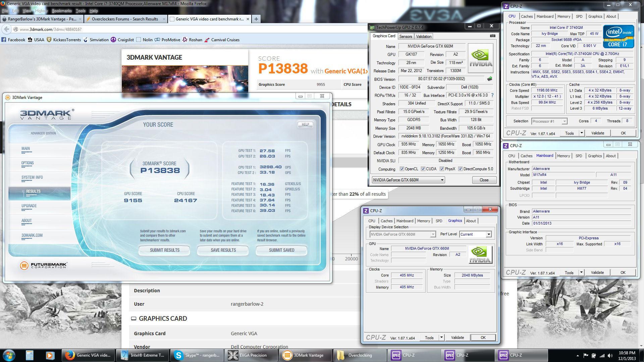Open Intel Extreme Tuning taskbar item
This screenshot has height=362, width=644.
click(143, 355)
